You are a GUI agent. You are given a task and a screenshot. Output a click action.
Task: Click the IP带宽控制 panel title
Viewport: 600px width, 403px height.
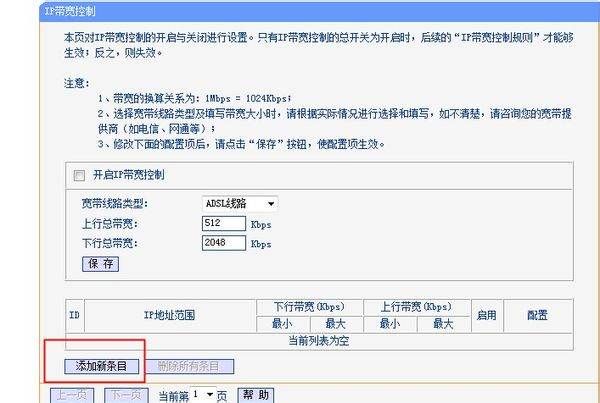tap(70, 11)
